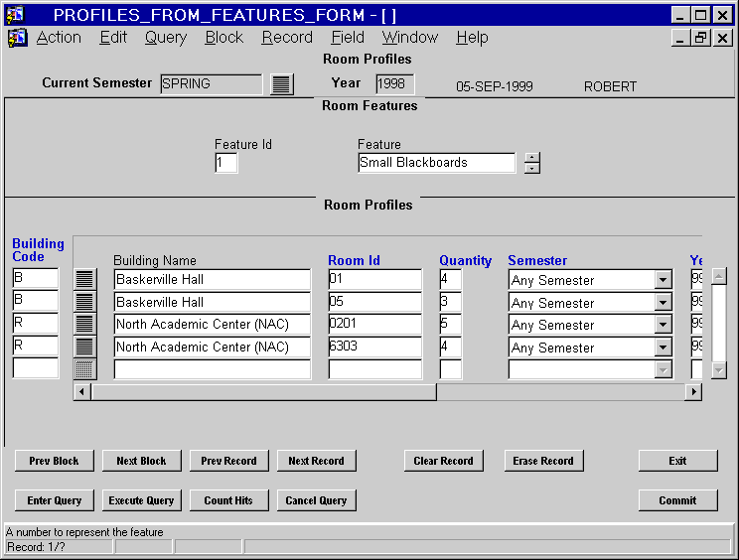This screenshot has width=739, height=560.
Task: Click up arrow of Feature record scroller
Action: 532,158
